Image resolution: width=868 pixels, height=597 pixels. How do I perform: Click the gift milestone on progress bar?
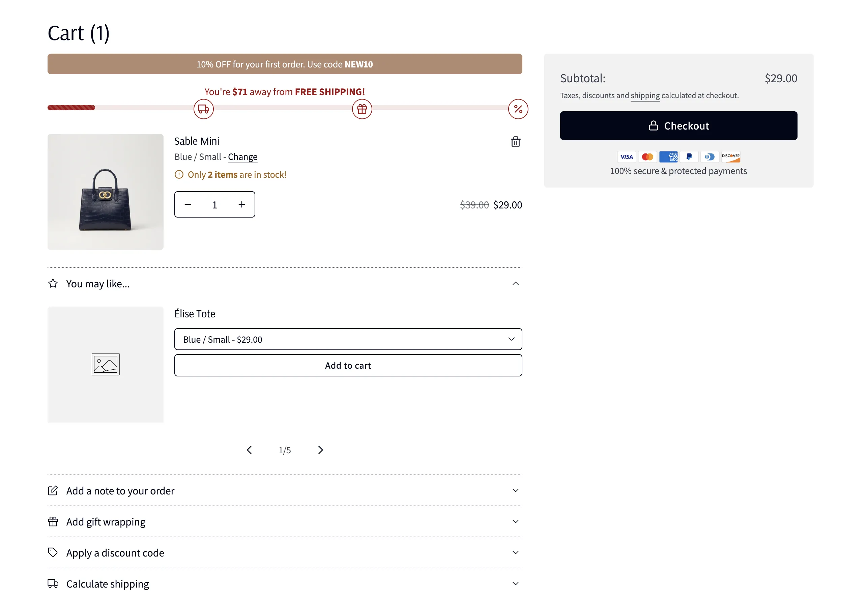click(361, 109)
